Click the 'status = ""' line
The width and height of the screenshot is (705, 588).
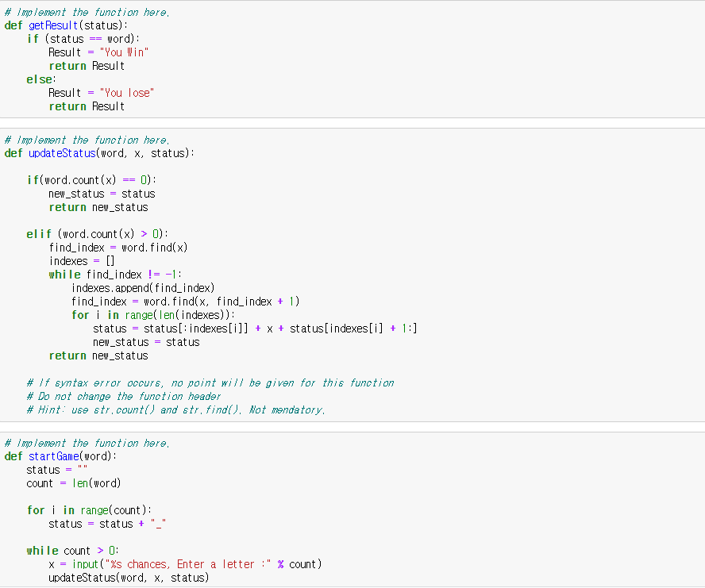coord(57,470)
